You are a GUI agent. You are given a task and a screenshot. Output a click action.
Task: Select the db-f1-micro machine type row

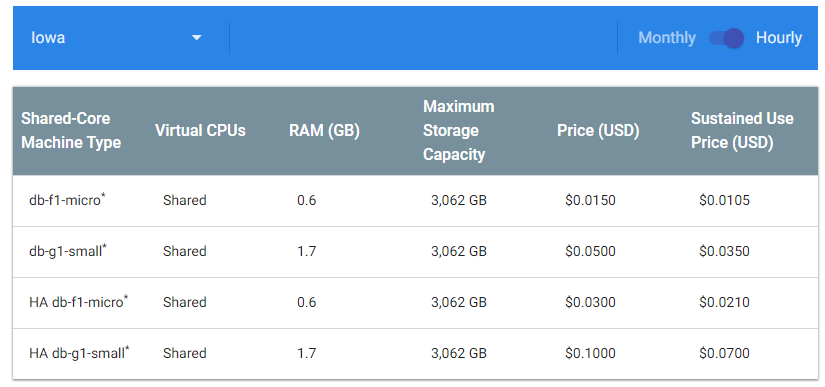(416, 200)
